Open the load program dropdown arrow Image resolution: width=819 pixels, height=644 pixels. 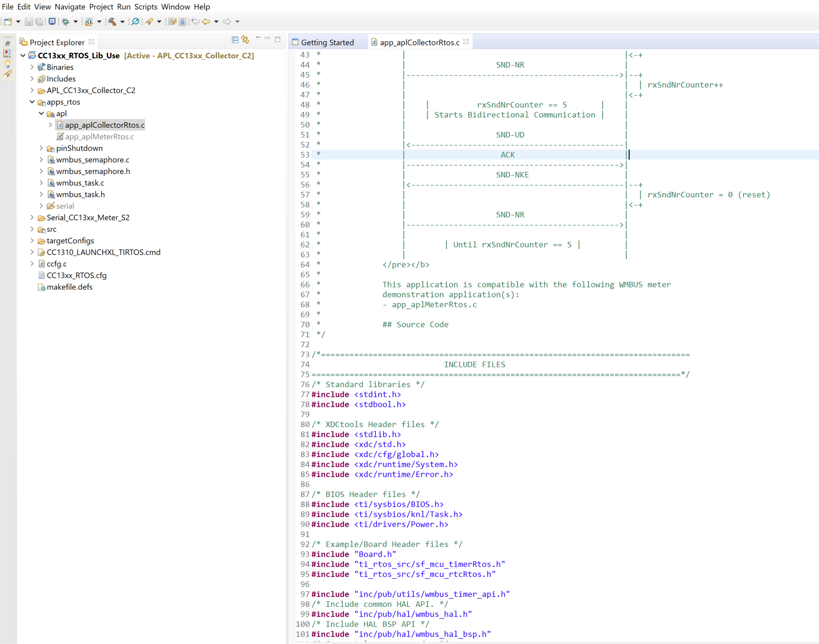pos(99,22)
